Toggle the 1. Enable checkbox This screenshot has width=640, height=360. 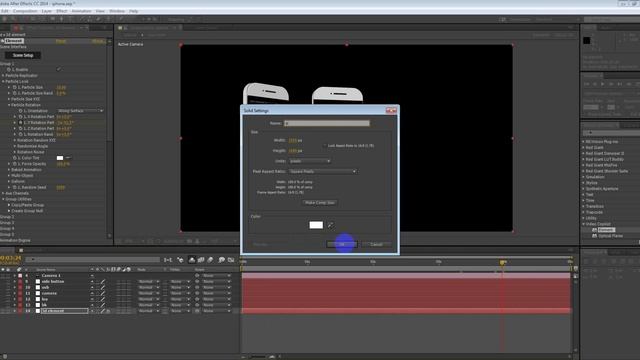(59, 69)
